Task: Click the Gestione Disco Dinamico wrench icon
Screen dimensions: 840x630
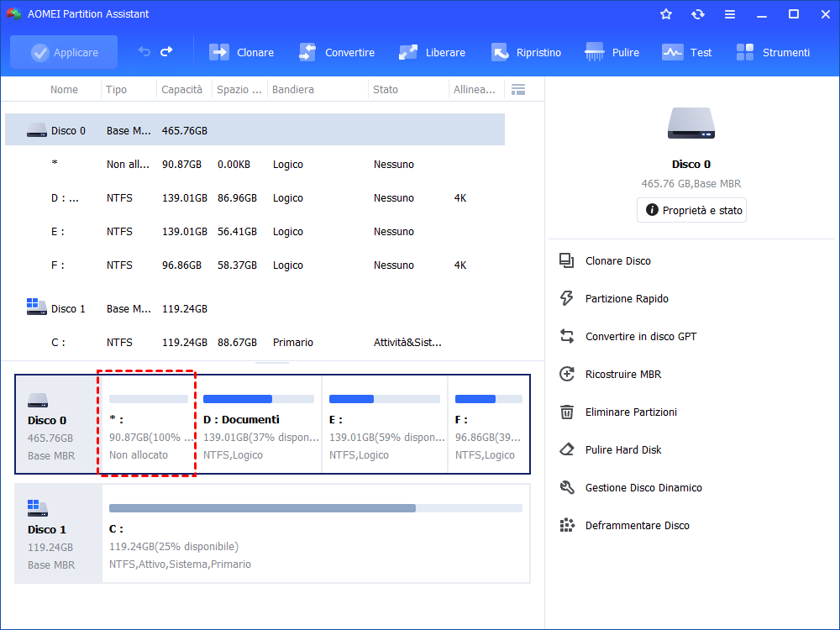Action: (567, 487)
